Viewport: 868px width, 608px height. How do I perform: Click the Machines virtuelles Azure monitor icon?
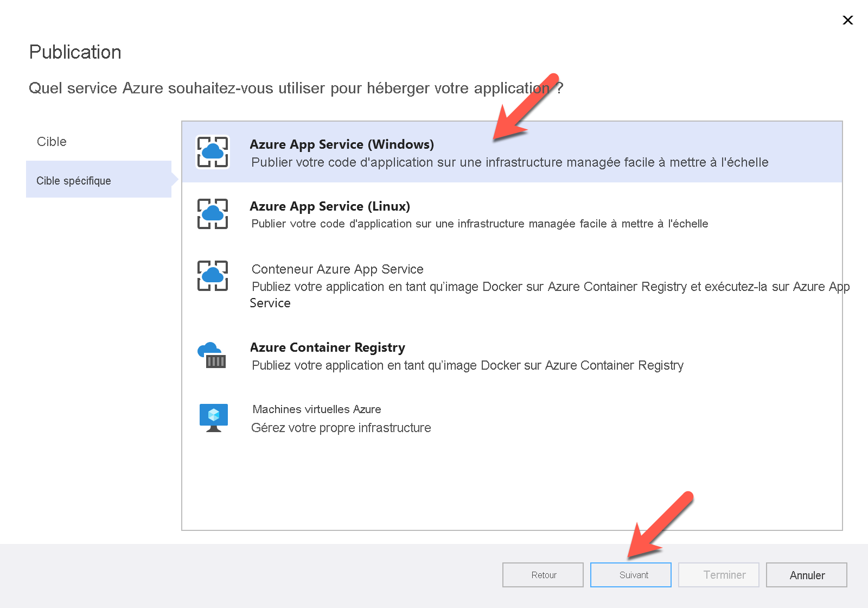pyautogui.click(x=213, y=417)
